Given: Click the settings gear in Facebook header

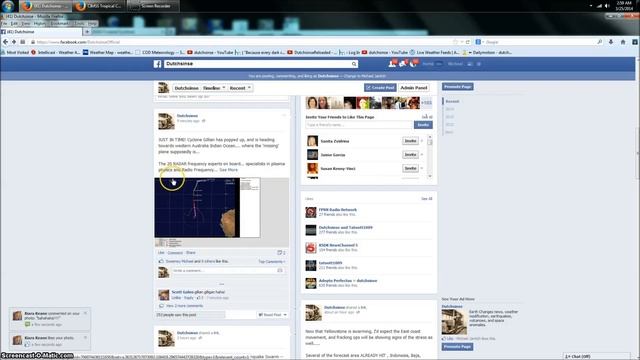Looking at the screenshot, I should [479, 64].
